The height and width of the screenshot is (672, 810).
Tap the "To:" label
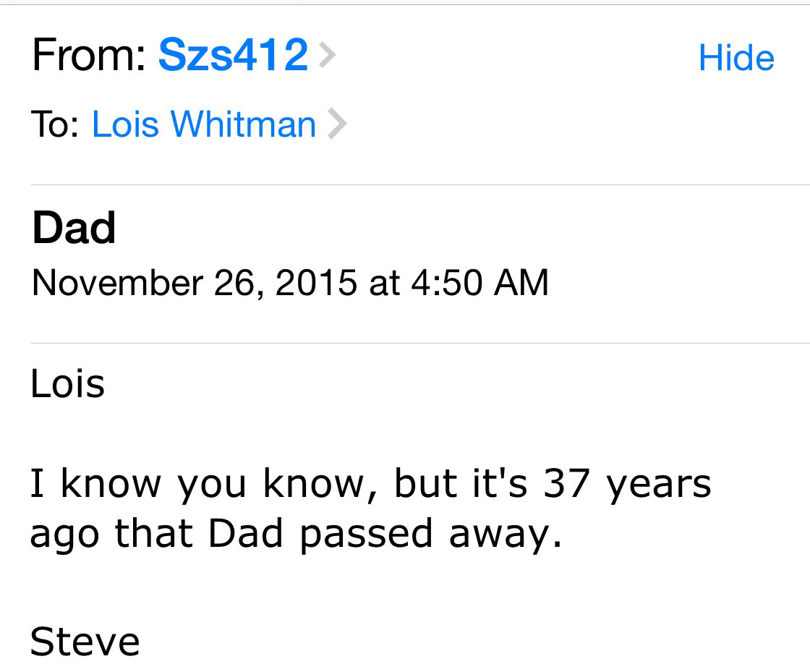[x=55, y=124]
